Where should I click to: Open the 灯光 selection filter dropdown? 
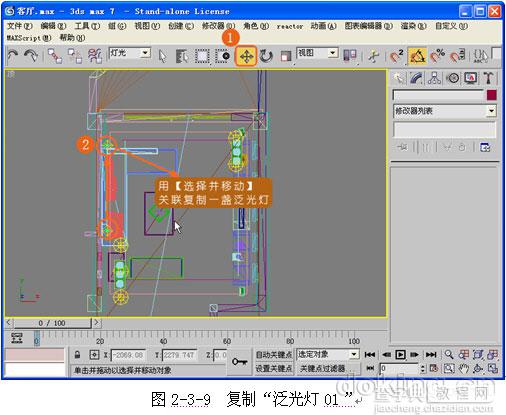pos(130,53)
